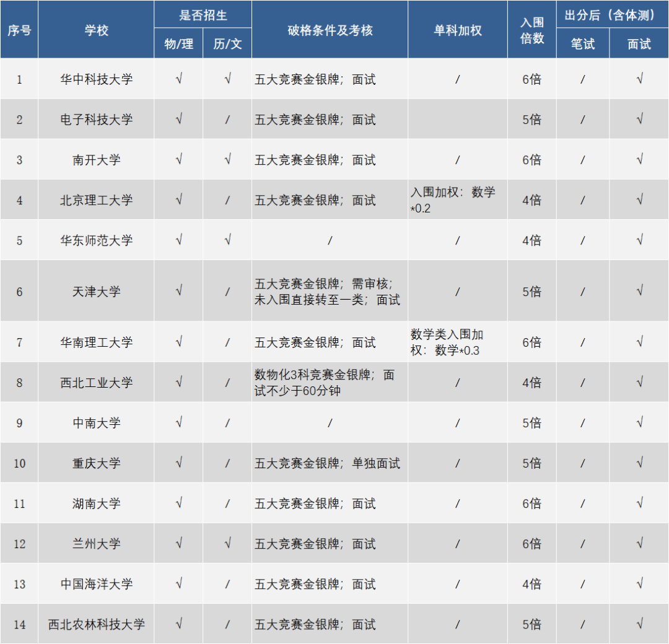
Task: Click the 6倍 cell for 兰州大学
Action: click(532, 543)
